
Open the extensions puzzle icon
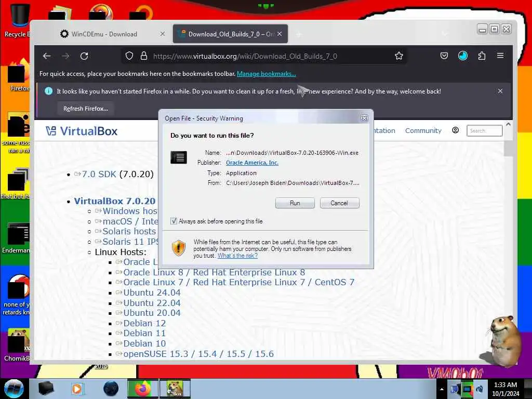click(x=482, y=56)
